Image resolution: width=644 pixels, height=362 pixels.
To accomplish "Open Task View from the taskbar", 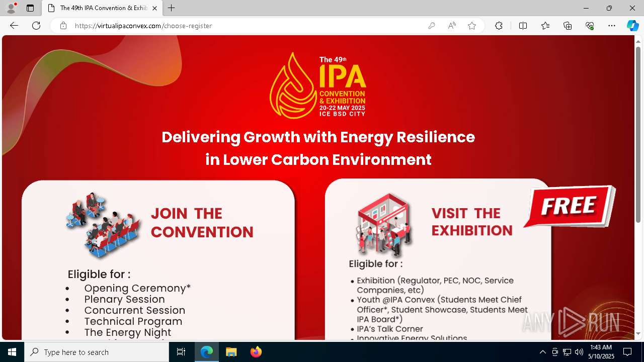I will pyautogui.click(x=181, y=352).
